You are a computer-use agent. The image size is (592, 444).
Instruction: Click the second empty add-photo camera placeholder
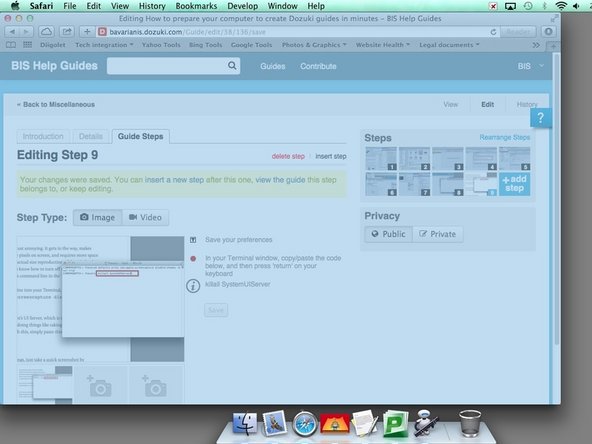click(x=156, y=385)
